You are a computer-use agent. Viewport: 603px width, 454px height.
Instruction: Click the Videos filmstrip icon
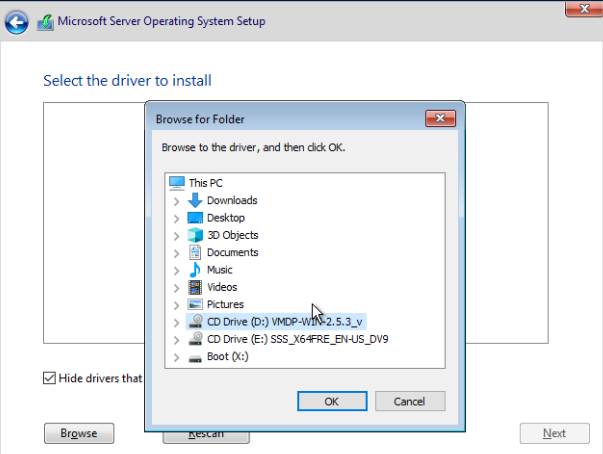tap(195, 287)
